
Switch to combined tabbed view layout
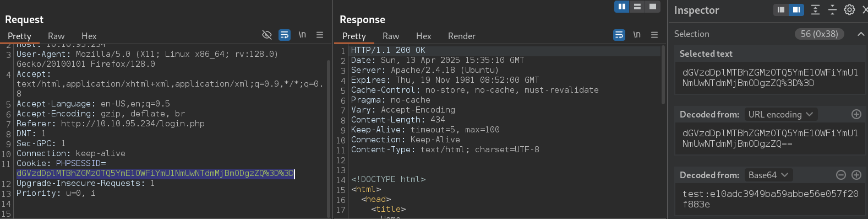click(653, 7)
